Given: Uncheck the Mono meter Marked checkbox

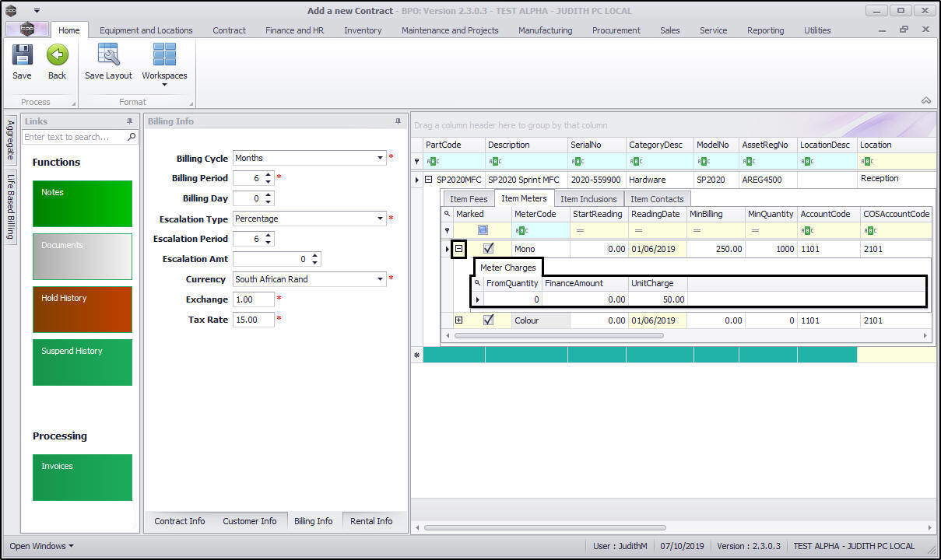Looking at the screenshot, I should (489, 249).
